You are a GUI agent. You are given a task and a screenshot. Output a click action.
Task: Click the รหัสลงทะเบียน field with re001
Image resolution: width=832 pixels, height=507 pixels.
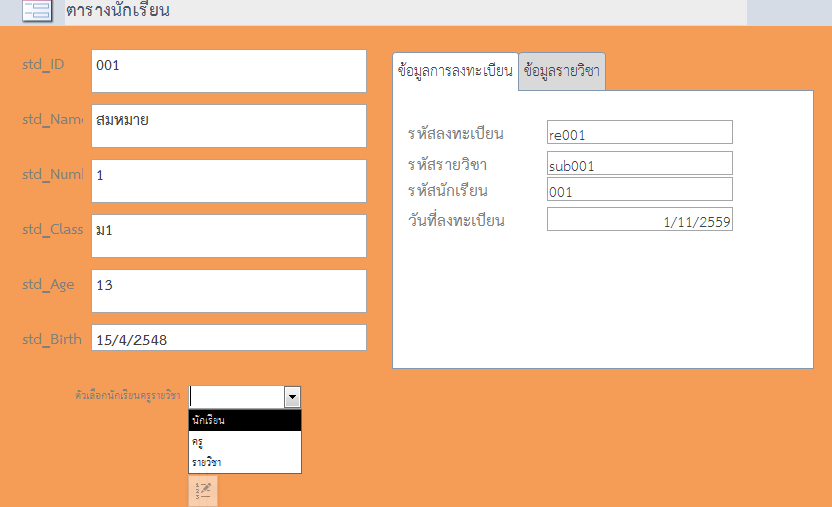pos(639,133)
